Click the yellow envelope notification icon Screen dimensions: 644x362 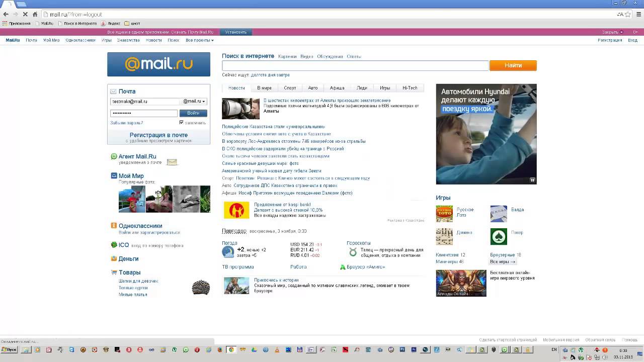(x=172, y=162)
